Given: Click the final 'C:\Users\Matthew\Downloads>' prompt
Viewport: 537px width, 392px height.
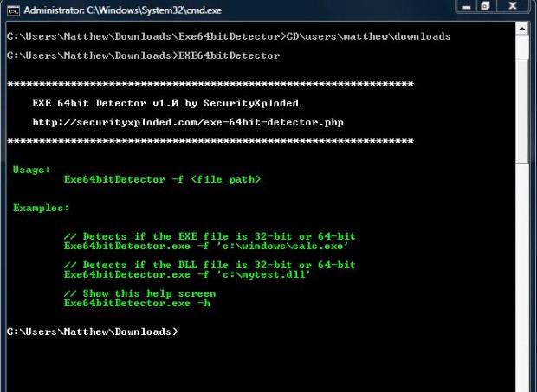Looking at the screenshot, I should 93,331.
